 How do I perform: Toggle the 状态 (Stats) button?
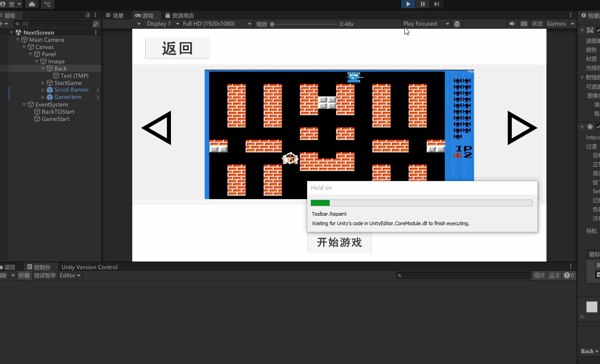(x=537, y=24)
